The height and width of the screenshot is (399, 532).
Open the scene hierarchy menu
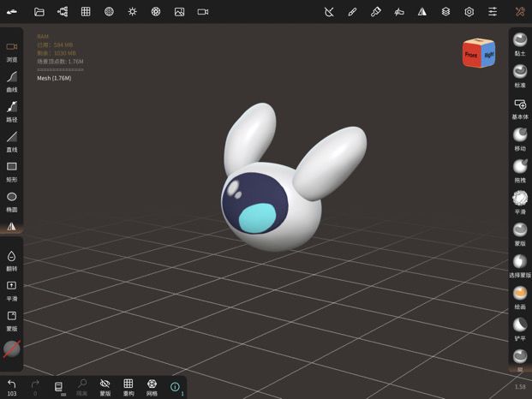point(63,12)
